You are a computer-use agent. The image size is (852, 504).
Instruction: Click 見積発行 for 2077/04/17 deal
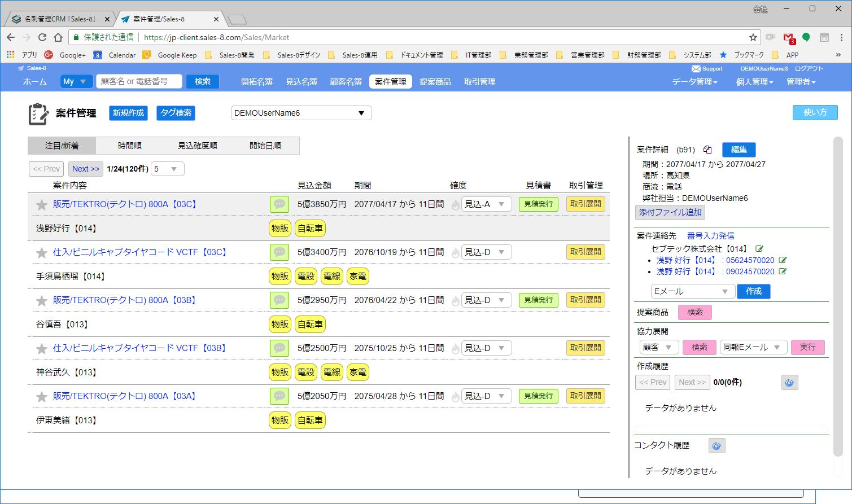coord(539,204)
